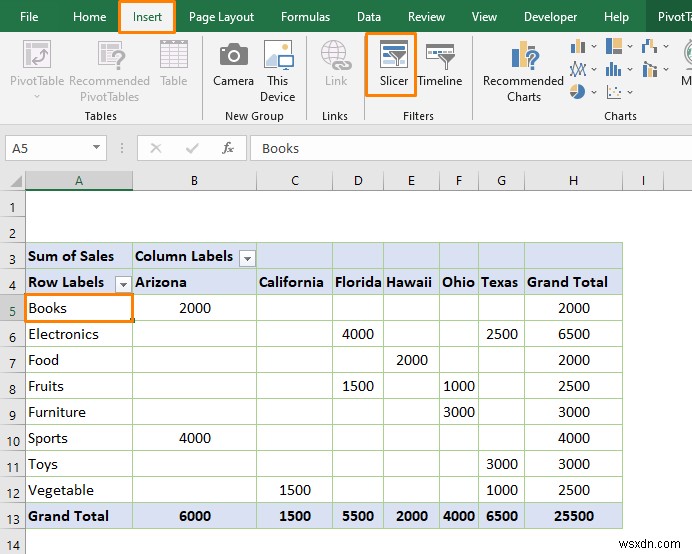Click the formula bar containing Books

(x=471, y=148)
